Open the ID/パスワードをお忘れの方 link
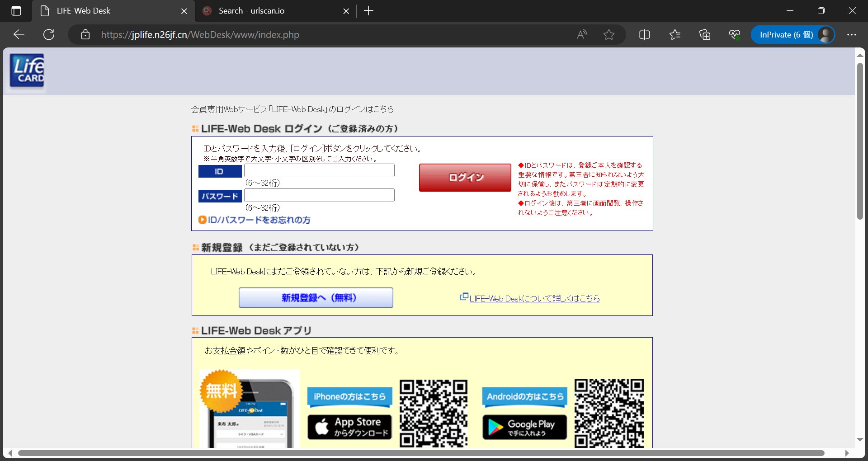Image resolution: width=868 pixels, height=461 pixels. click(x=255, y=220)
